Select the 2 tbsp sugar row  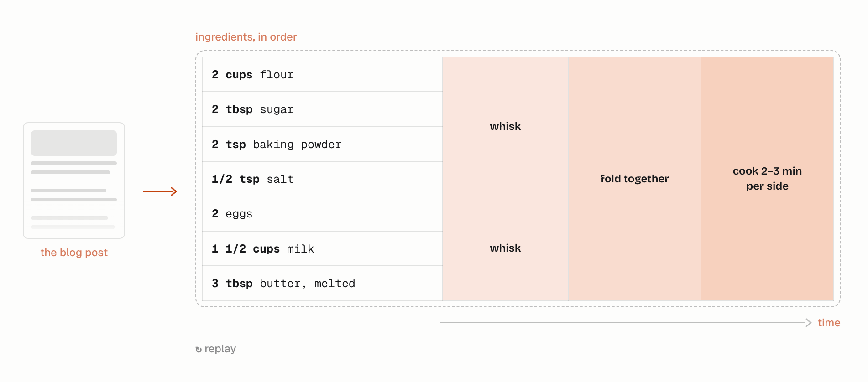click(322, 109)
